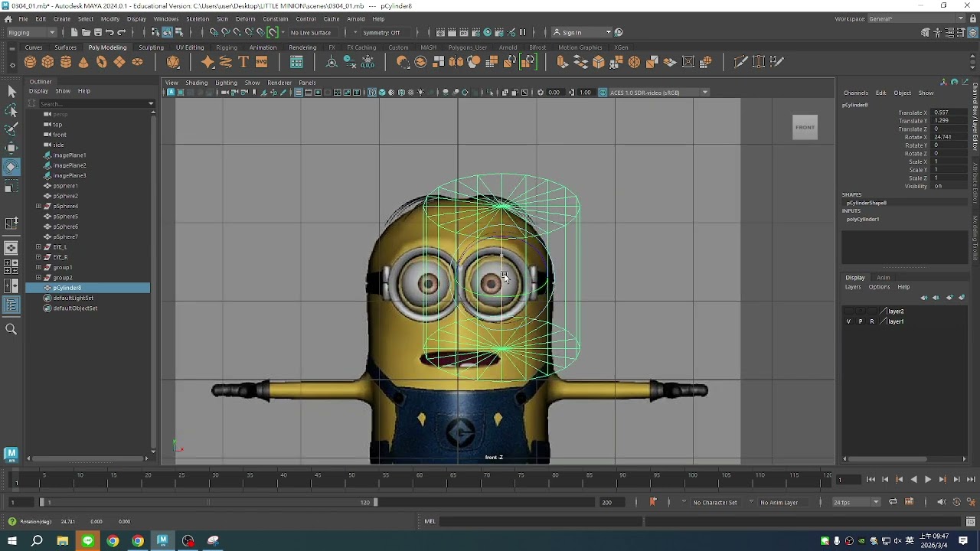980x551 pixels.
Task: Select pSphere1 in the Outliner
Action: coord(66,186)
